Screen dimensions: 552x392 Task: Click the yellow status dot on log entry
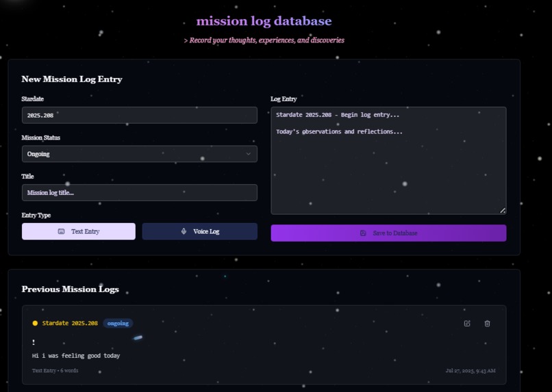[35, 323]
